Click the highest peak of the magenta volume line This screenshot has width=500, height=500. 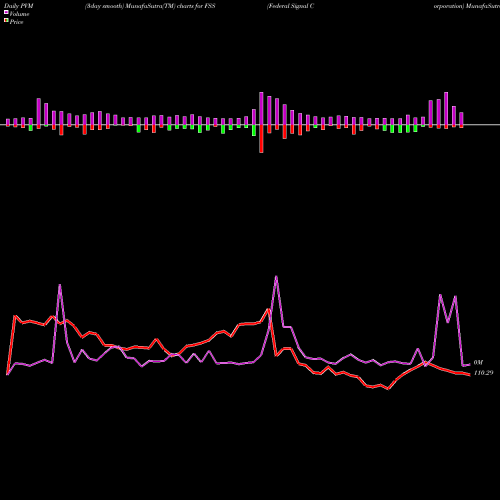click(x=276, y=277)
